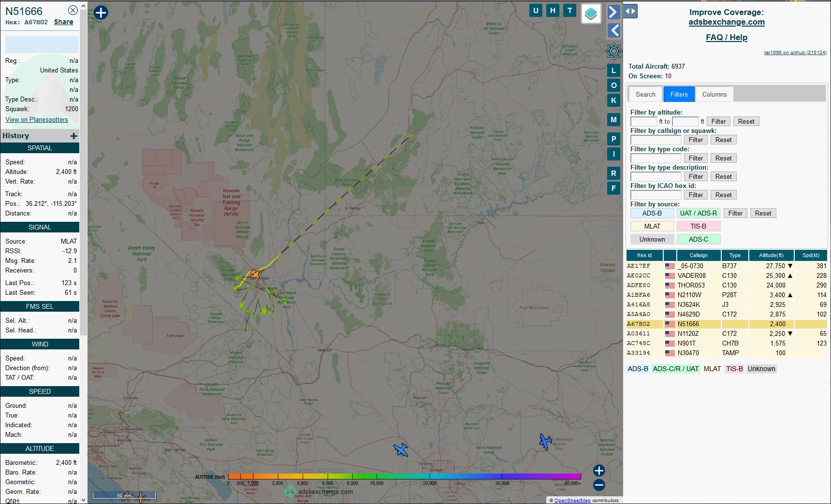Switch to the Columns tab
The image size is (831, 504).
coord(714,94)
